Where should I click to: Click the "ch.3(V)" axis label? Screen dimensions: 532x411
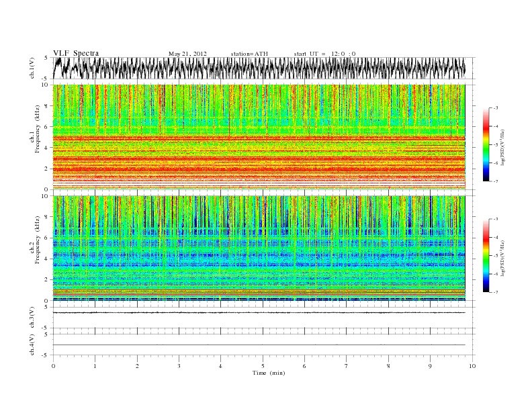pos(32,318)
